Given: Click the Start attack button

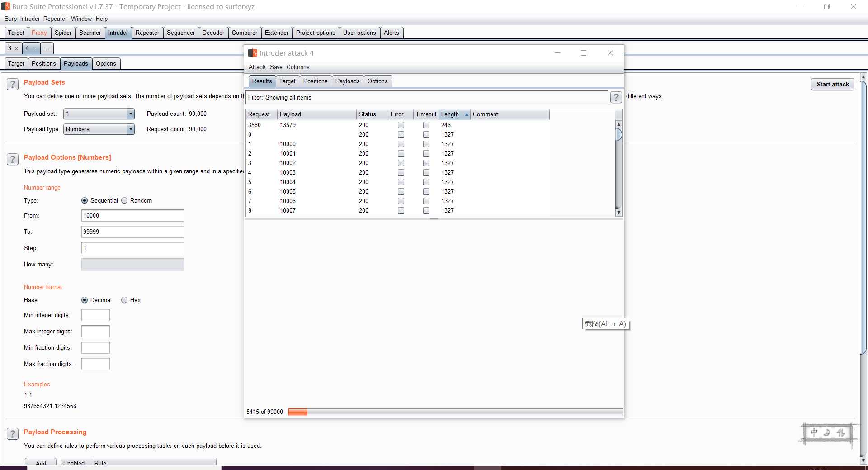Looking at the screenshot, I should coord(833,84).
